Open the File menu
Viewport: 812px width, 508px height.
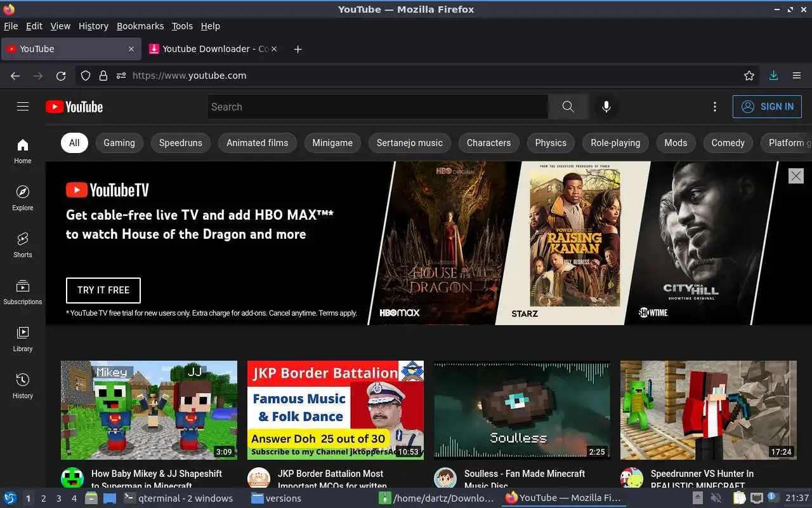click(11, 26)
